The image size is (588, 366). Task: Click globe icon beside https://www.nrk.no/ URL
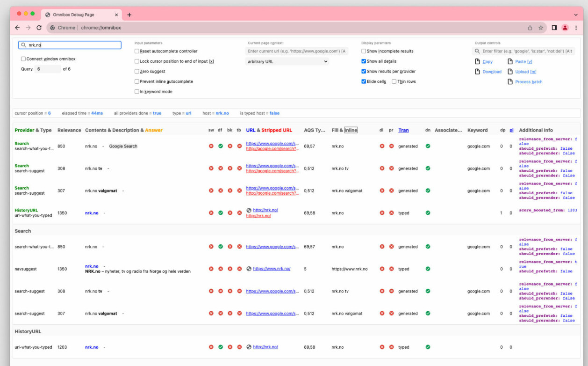coord(249,269)
